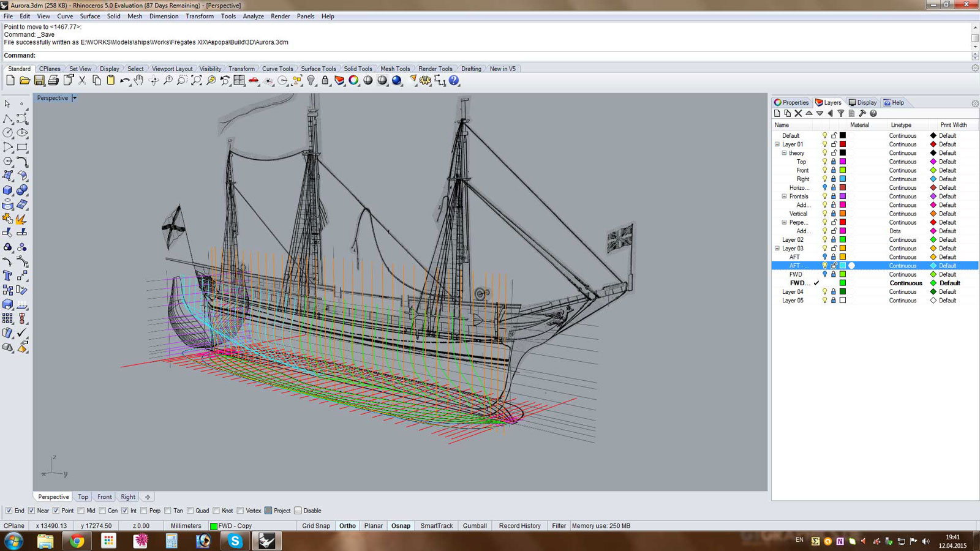Click the Delete layer X icon
This screenshot has width=980, height=551.
798,113
